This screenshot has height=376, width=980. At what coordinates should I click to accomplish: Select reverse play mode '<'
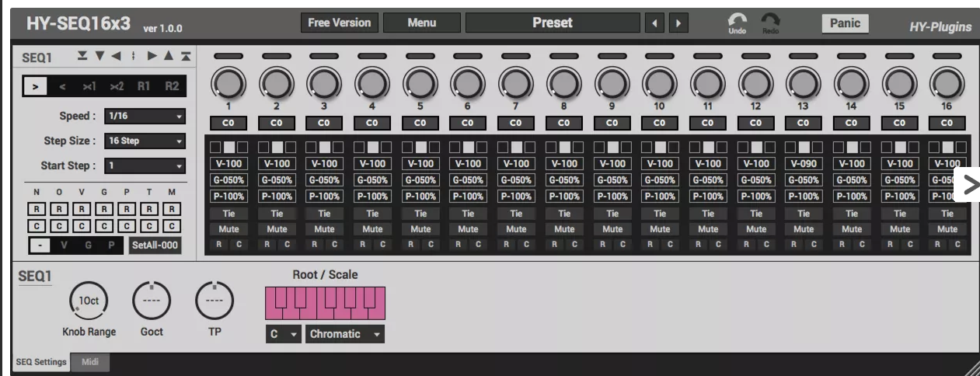[62, 86]
